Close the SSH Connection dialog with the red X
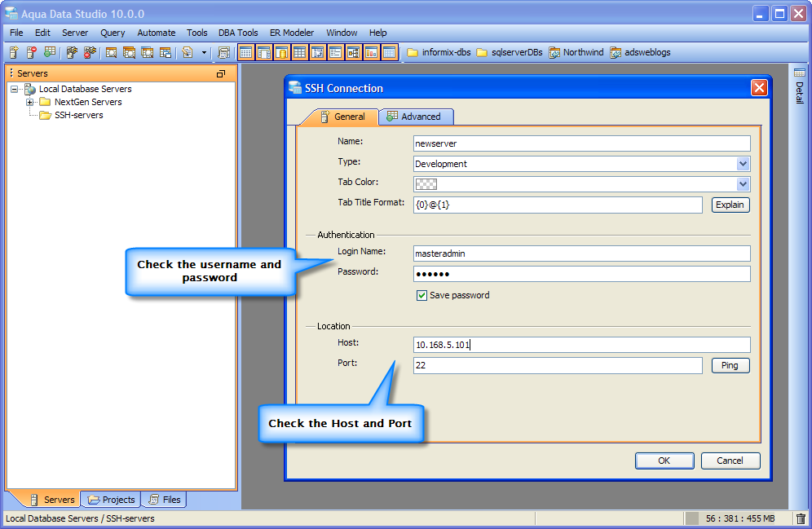This screenshot has height=529, width=812. (x=759, y=88)
